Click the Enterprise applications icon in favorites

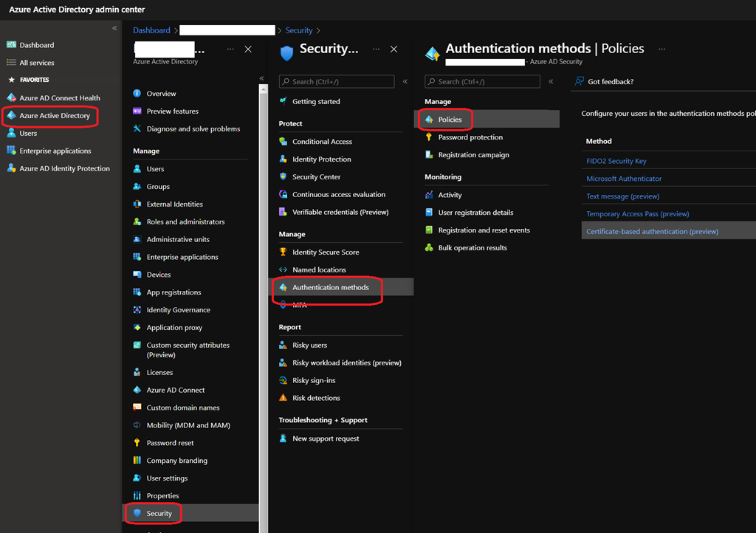pyautogui.click(x=11, y=151)
